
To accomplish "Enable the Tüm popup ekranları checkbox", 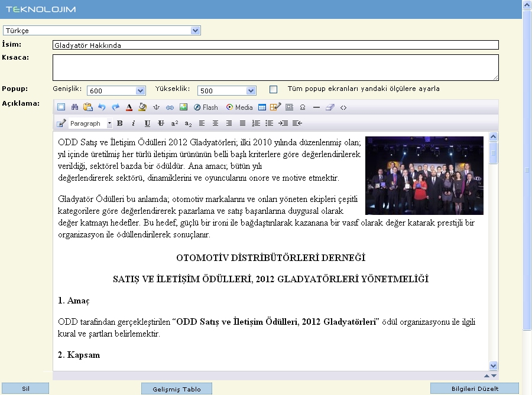I will pos(273,89).
